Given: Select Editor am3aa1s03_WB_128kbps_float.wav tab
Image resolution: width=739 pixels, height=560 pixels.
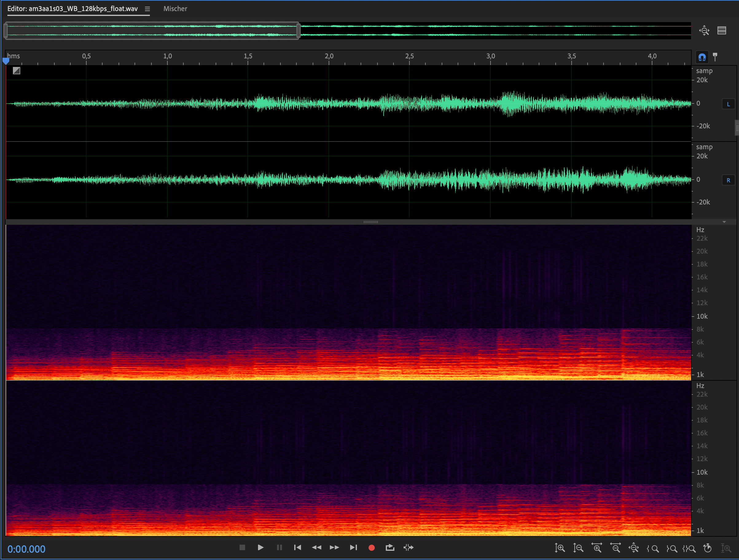Looking at the screenshot, I should pyautogui.click(x=72, y=9).
